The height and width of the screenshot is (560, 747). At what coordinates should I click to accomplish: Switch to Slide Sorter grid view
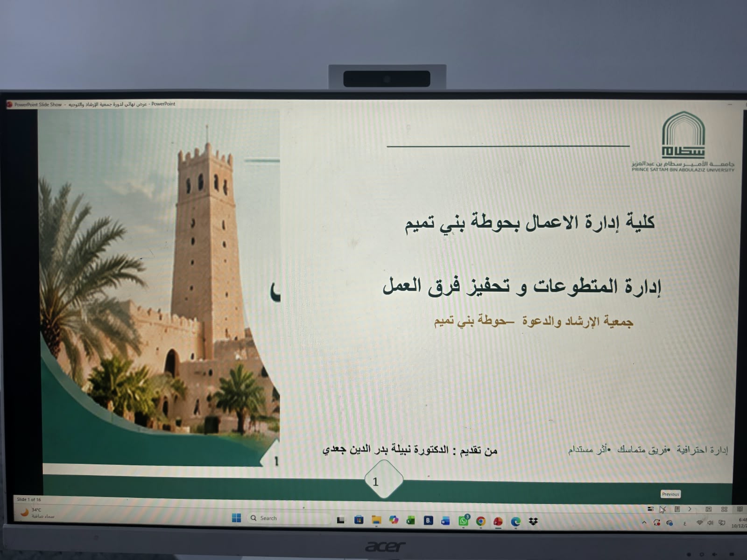point(724,509)
